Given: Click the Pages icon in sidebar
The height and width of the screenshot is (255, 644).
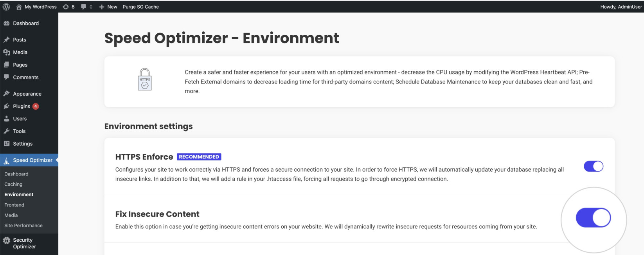Looking at the screenshot, I should tap(7, 65).
